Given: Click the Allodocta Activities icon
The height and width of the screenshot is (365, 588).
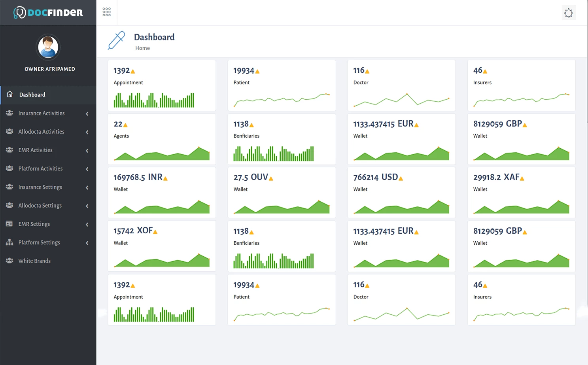Looking at the screenshot, I should pyautogui.click(x=9, y=132).
